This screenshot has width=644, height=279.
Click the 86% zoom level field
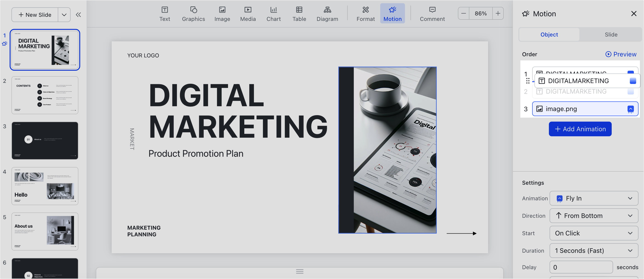click(x=481, y=13)
